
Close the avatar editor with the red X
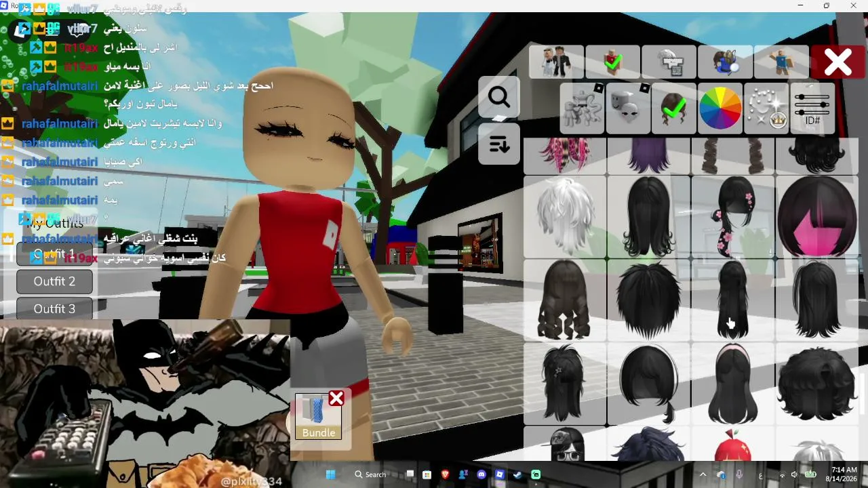click(837, 62)
